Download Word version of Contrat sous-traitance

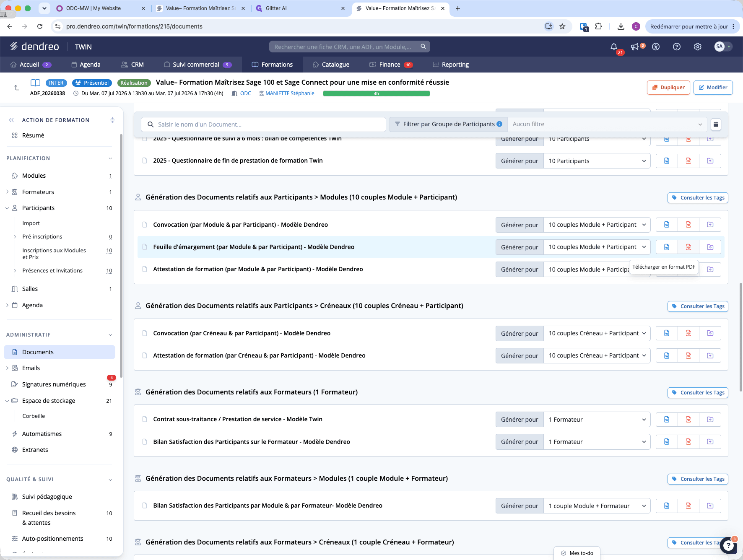point(667,420)
